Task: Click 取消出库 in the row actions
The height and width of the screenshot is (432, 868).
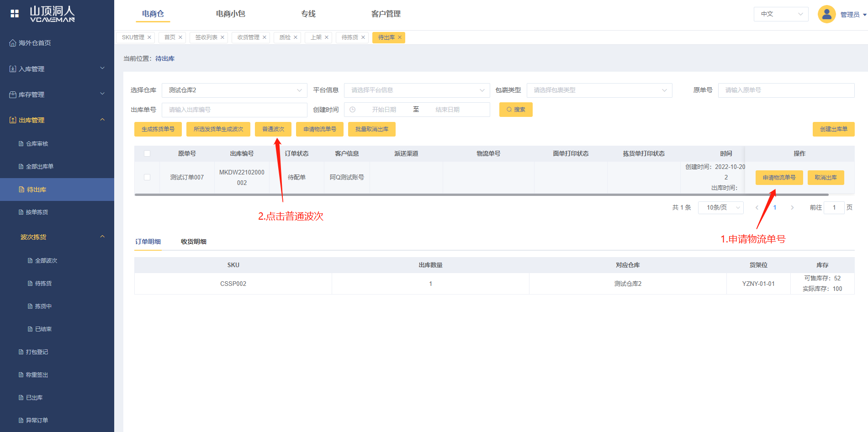Action: tap(826, 178)
